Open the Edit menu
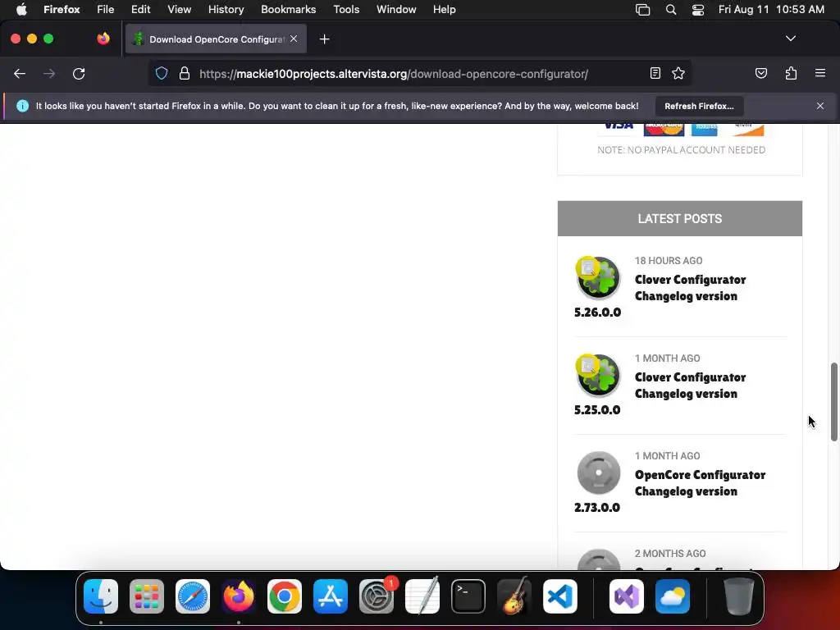The height and width of the screenshot is (630, 840). [x=141, y=10]
